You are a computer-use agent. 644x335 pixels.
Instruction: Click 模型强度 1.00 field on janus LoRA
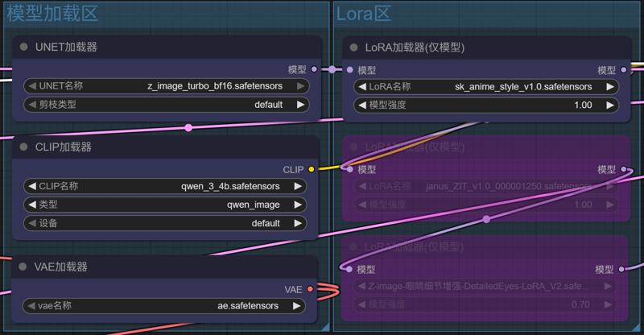486,205
